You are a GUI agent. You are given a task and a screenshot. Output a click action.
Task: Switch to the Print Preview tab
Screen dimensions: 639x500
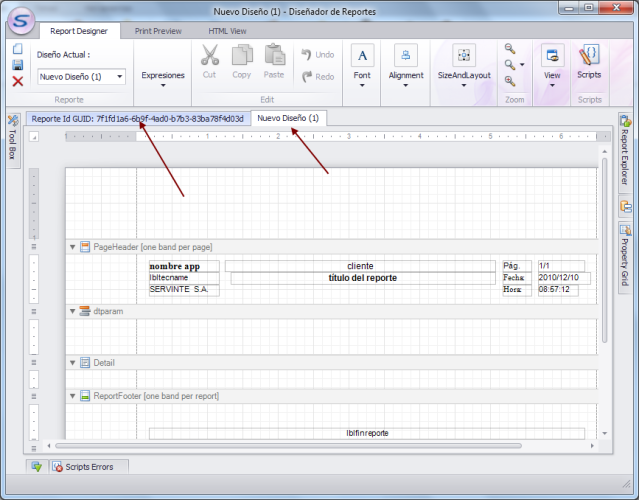[157, 31]
